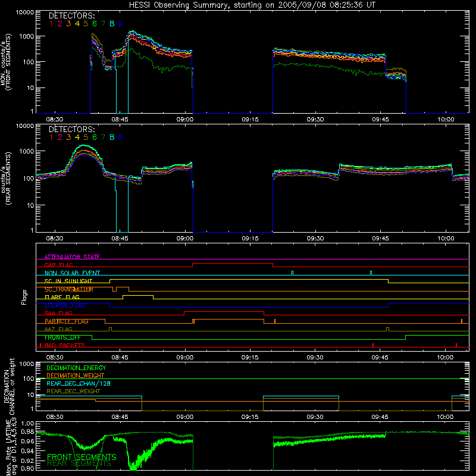Click the PARTICLE_FLAG label
Screen dimensions: 476x476
(x=67, y=321)
